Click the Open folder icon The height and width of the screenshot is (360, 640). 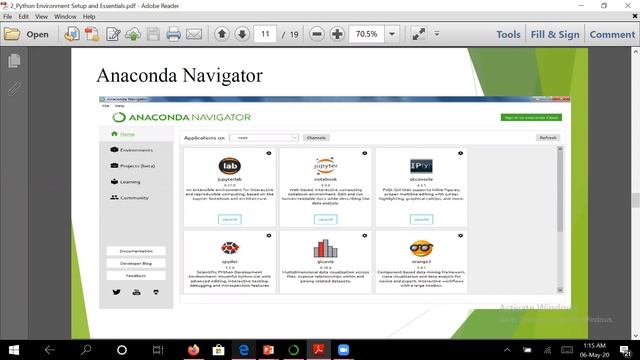pyautogui.click(x=12, y=34)
